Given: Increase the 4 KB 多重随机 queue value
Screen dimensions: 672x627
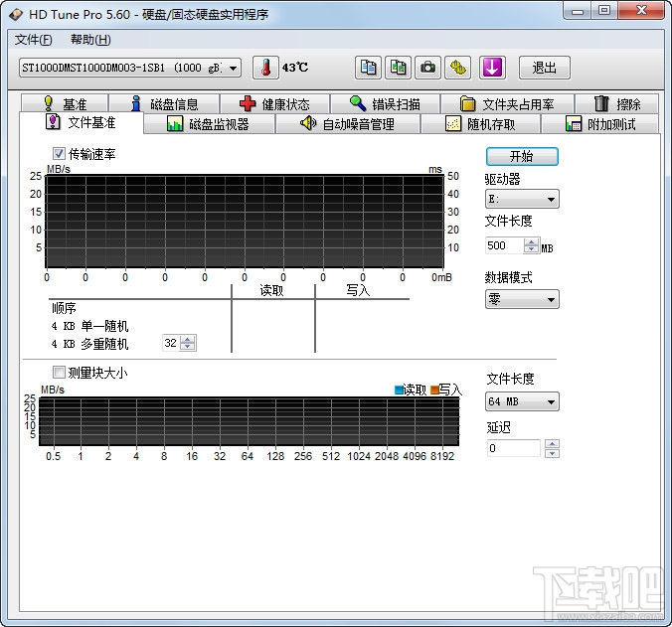Looking at the screenshot, I should pos(188,339).
